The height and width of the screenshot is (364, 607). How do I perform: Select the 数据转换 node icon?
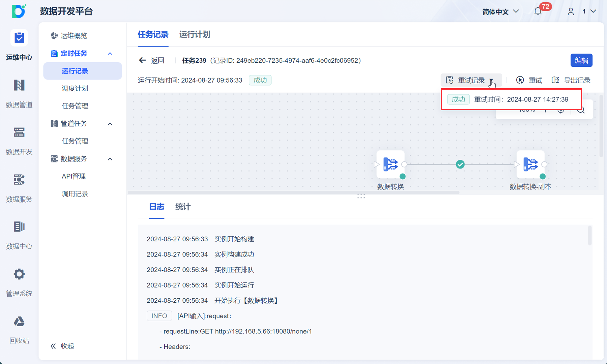(391, 164)
